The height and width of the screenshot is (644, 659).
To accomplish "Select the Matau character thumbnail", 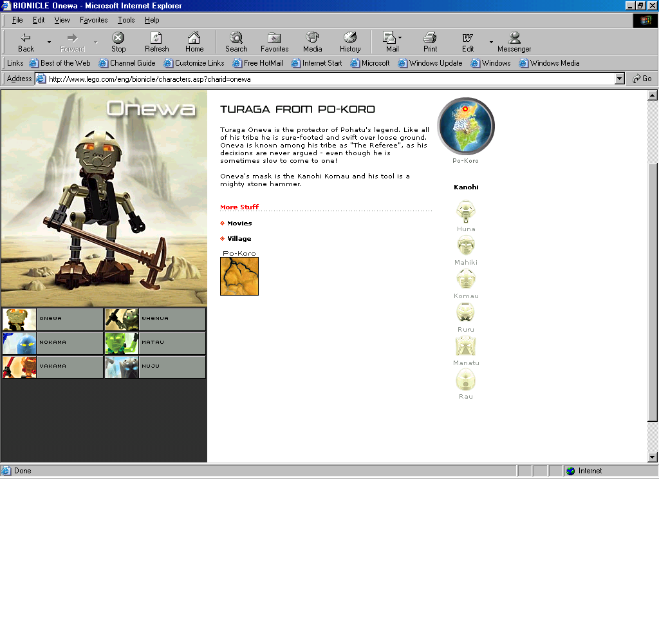I will click(155, 343).
